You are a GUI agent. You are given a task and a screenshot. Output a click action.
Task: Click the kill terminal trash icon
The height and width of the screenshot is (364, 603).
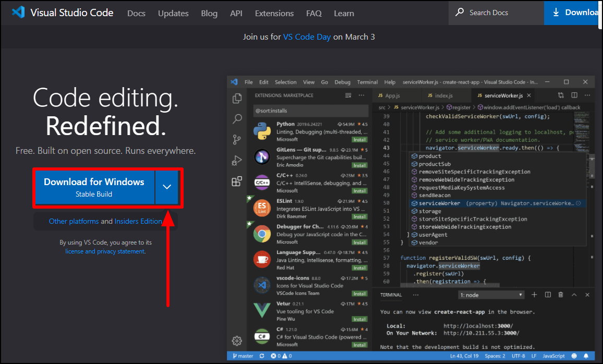(x=561, y=295)
